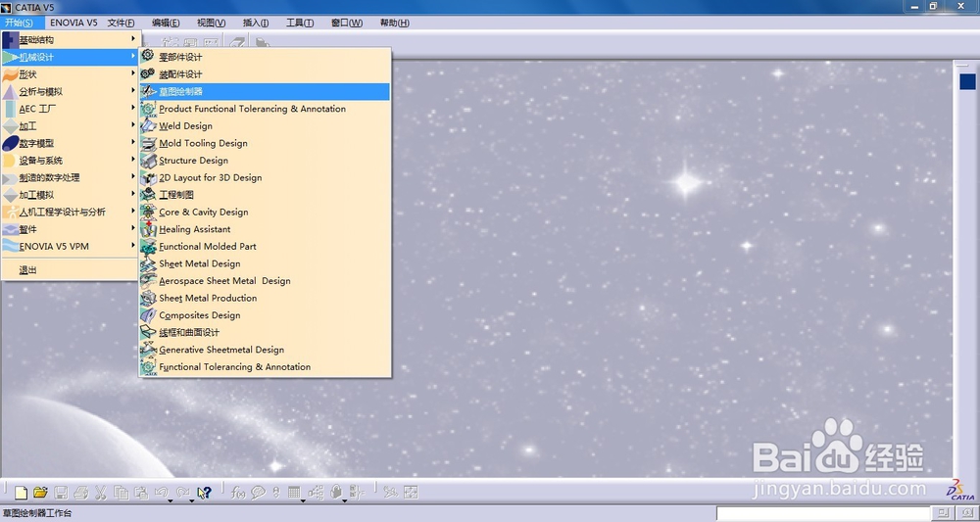This screenshot has width=980, height=522.
Task: Click the Cut scissors icon
Action: [100, 493]
